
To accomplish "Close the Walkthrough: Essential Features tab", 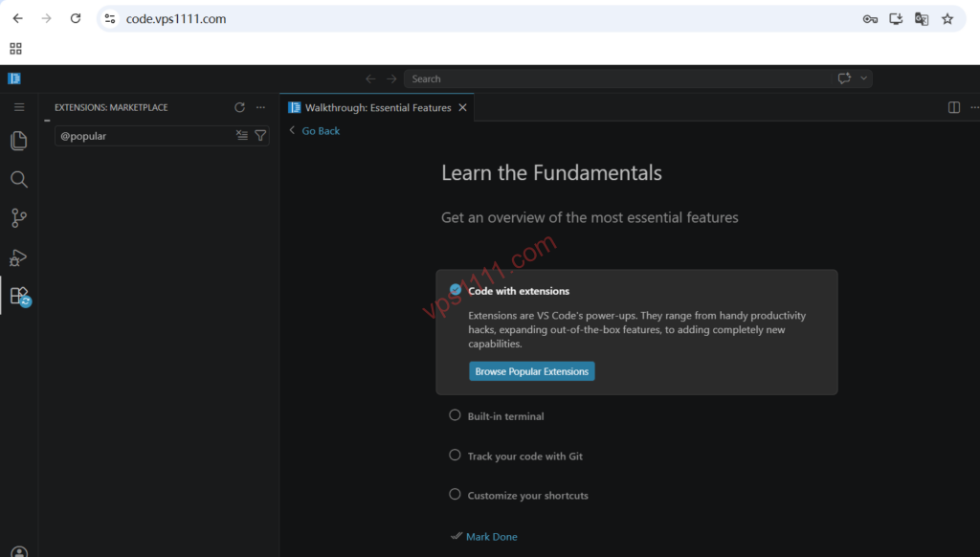I will coord(462,107).
